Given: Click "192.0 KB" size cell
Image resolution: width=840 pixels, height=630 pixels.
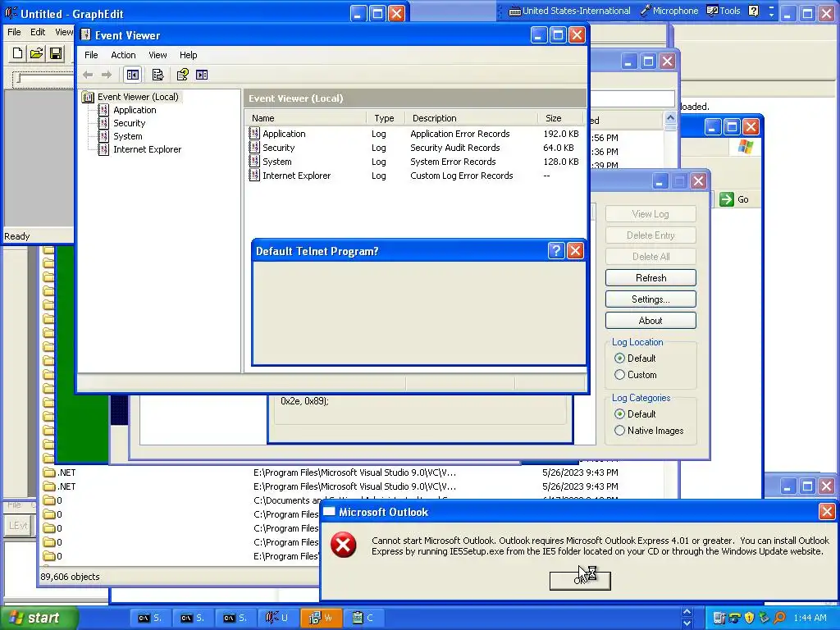Looking at the screenshot, I should pyautogui.click(x=560, y=134).
